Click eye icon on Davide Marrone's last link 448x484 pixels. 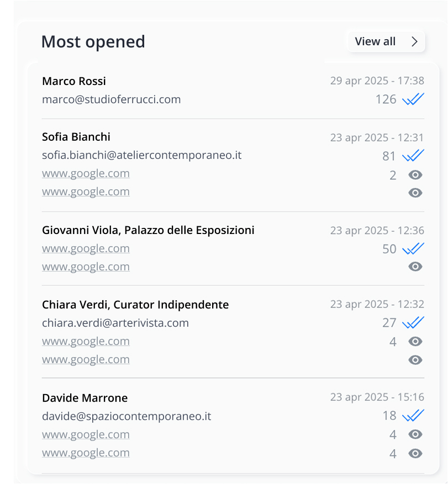pyautogui.click(x=415, y=453)
